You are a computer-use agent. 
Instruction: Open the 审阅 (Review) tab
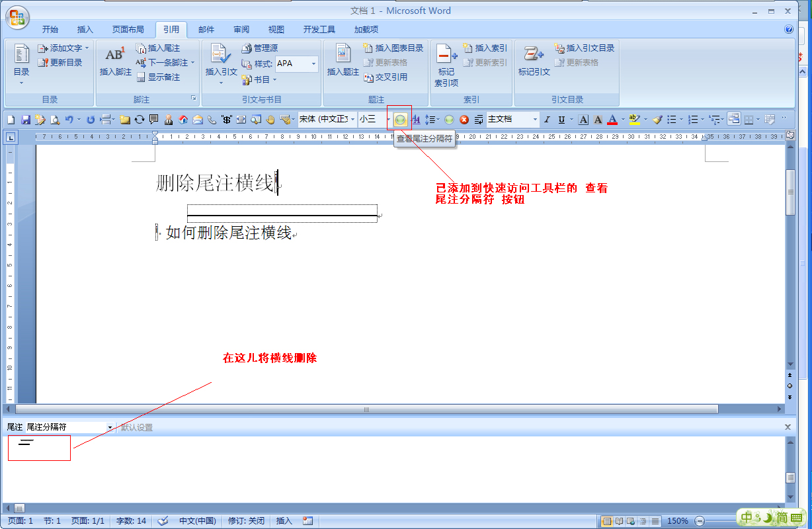(241, 30)
